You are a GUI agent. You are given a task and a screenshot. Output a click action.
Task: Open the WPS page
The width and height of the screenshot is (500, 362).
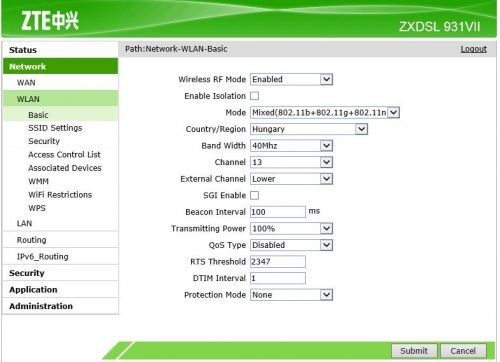click(x=37, y=208)
